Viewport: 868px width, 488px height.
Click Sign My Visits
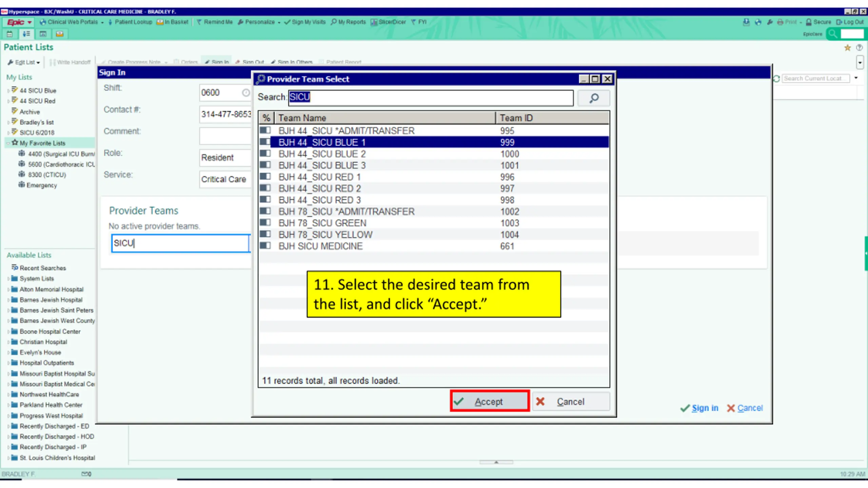[x=305, y=22]
